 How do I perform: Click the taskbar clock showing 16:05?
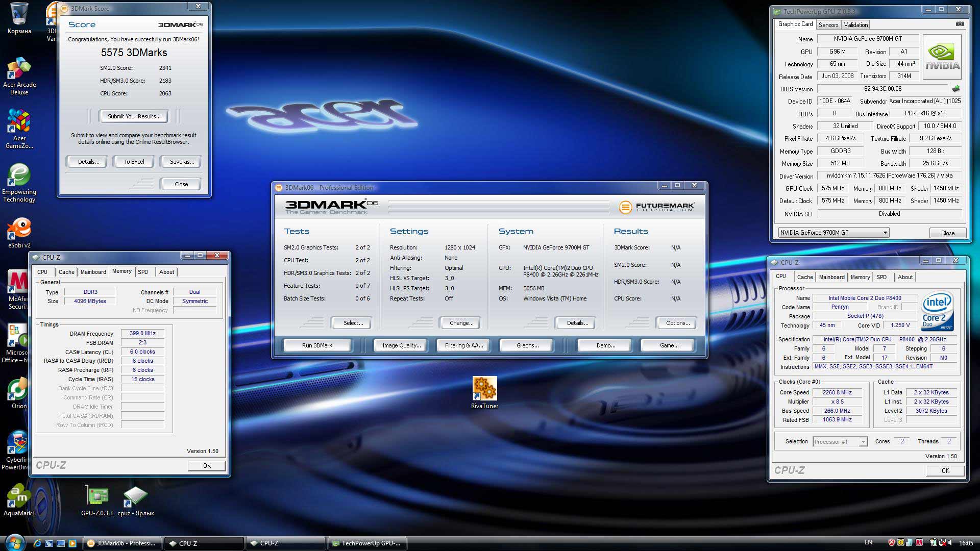click(966, 543)
